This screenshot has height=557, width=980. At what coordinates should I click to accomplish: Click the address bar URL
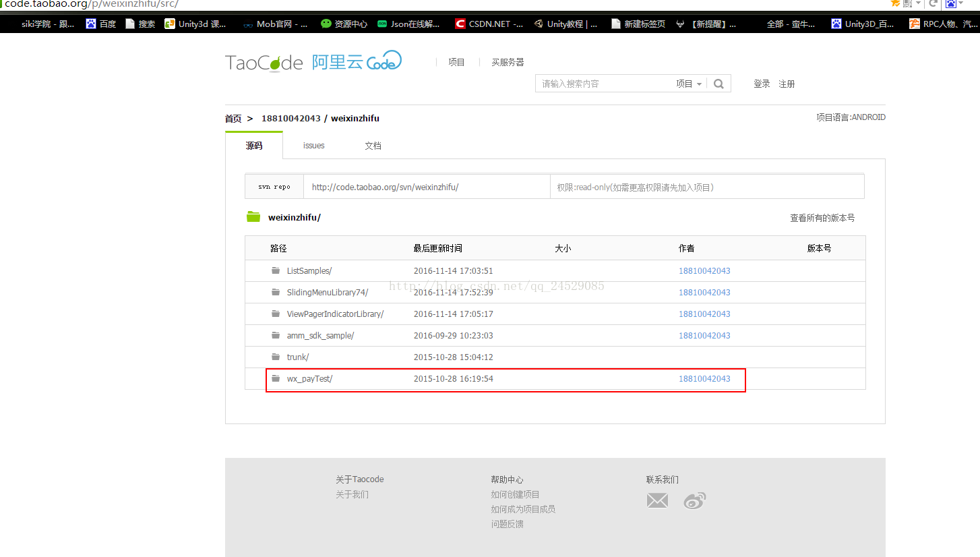point(92,4)
